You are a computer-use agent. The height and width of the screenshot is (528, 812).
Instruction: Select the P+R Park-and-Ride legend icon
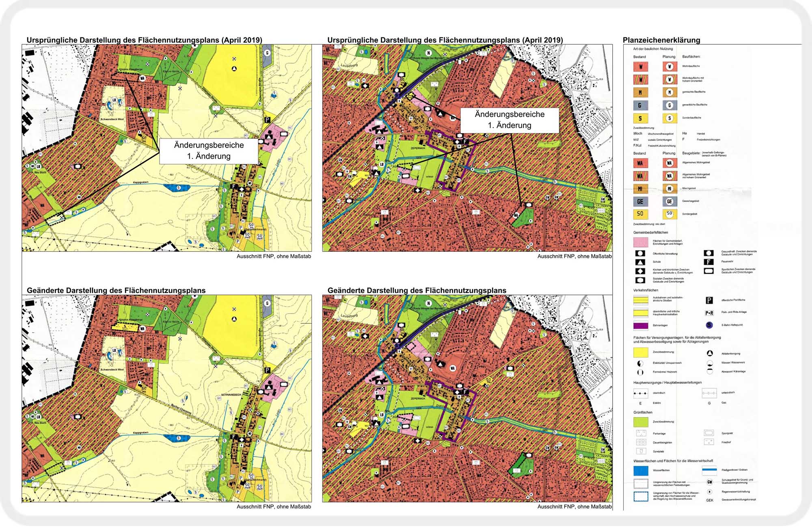(x=709, y=313)
